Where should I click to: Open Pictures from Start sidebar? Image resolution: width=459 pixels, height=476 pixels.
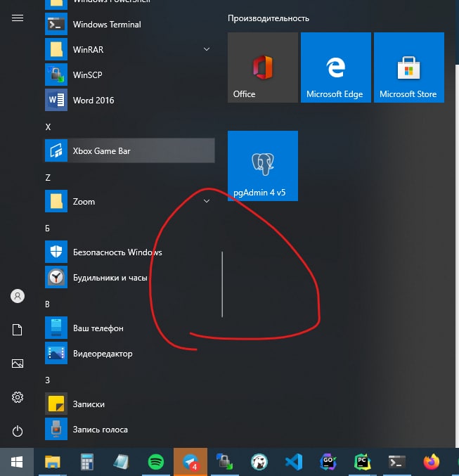(x=18, y=364)
